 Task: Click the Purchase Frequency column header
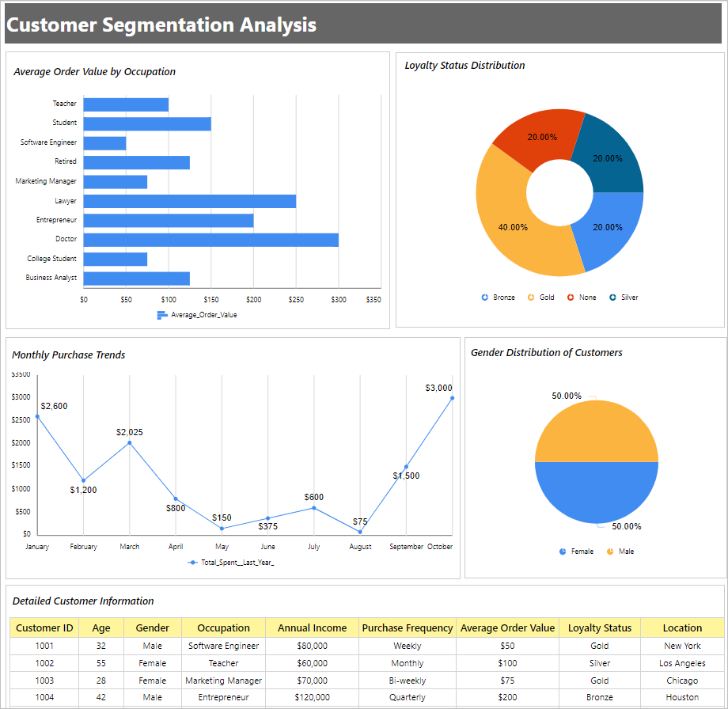(408, 627)
